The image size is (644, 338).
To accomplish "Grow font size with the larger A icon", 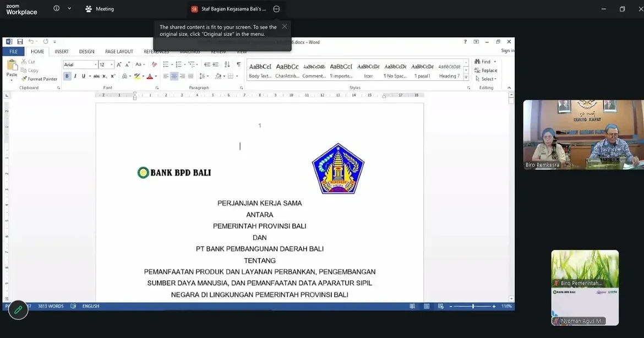I will [119, 64].
